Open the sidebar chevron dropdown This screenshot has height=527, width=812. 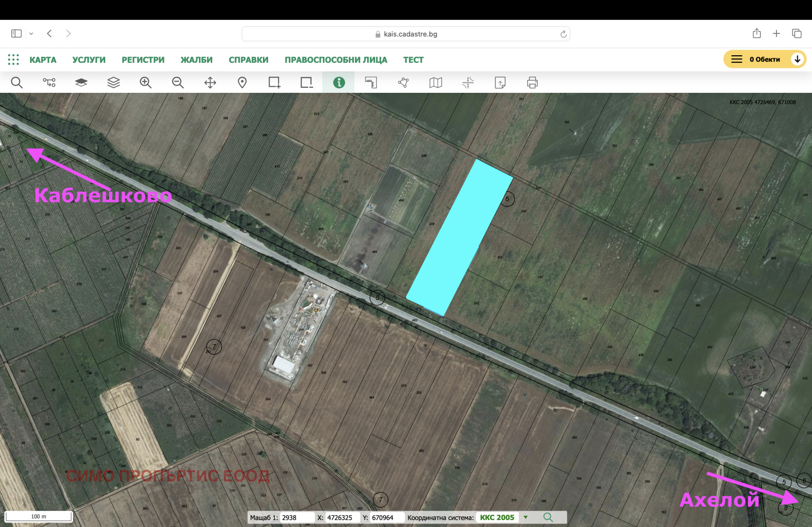point(31,33)
